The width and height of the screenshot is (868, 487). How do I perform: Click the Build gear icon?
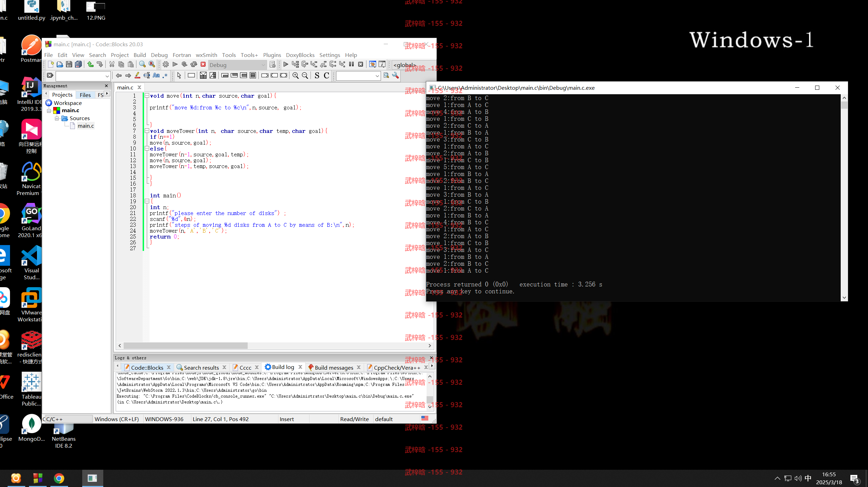click(x=166, y=64)
